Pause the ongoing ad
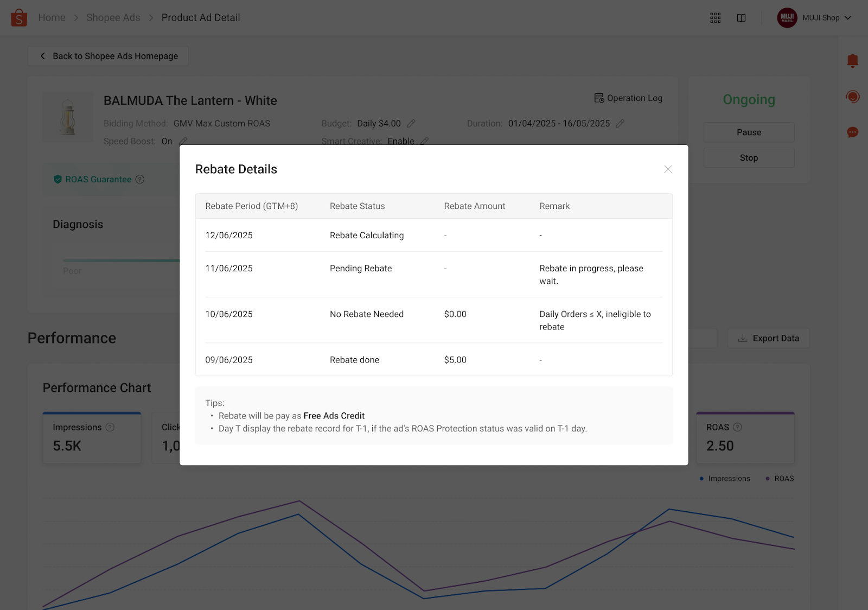868x610 pixels. (x=749, y=132)
